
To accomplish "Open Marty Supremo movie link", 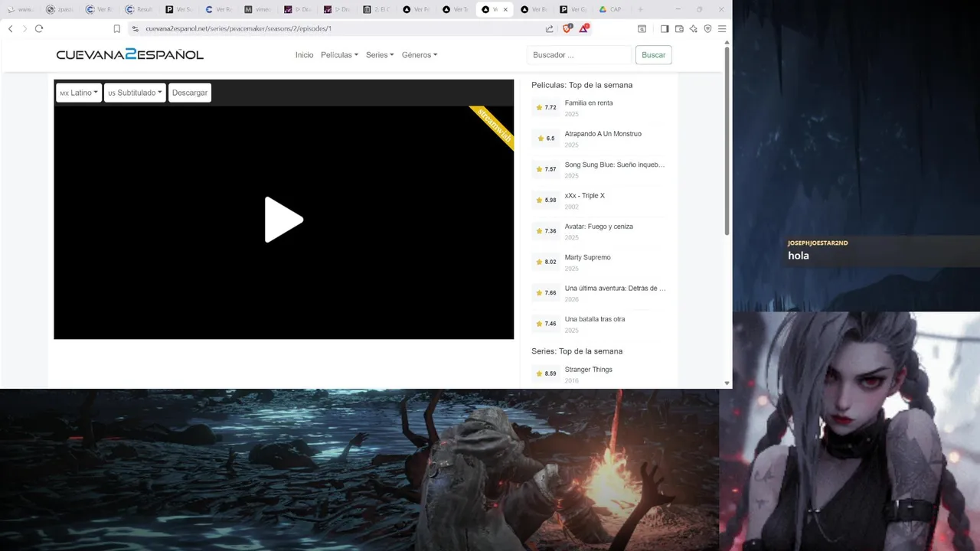I will click(588, 257).
